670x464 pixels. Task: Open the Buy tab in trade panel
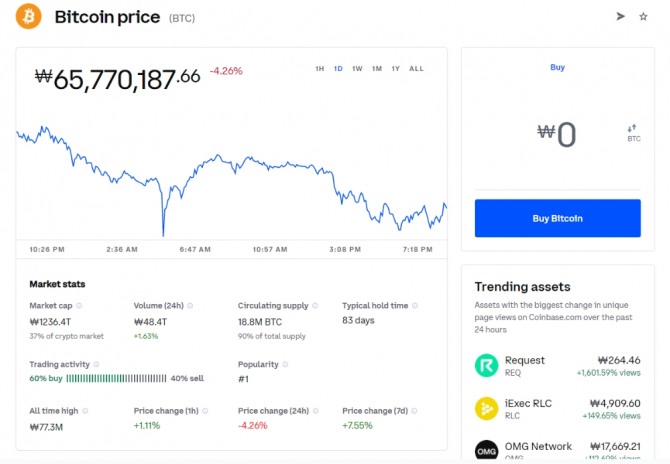click(557, 67)
